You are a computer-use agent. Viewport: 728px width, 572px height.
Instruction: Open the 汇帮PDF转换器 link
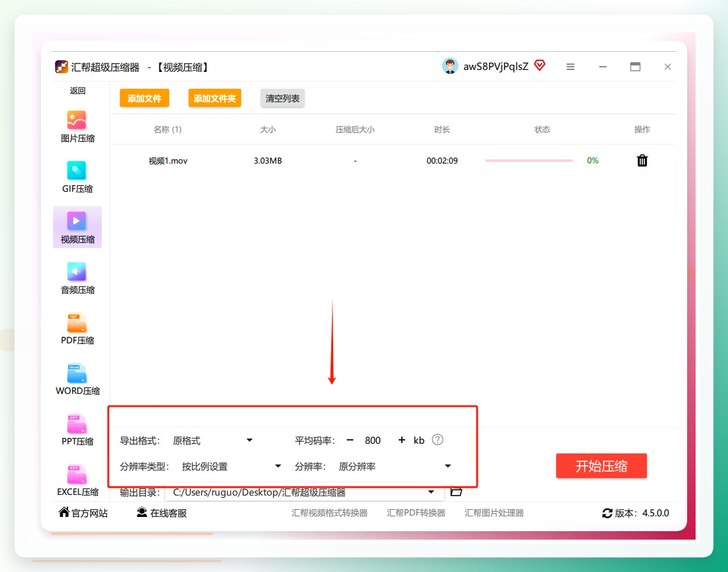416,512
